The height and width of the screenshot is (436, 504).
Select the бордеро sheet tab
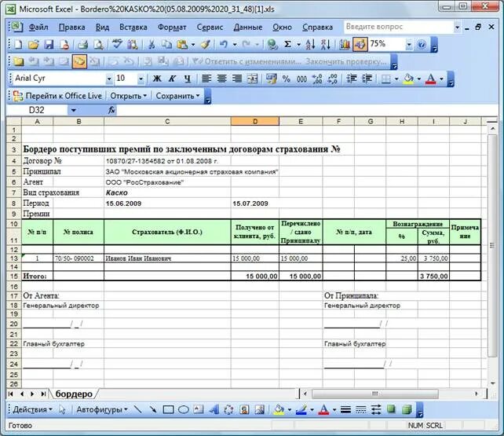(74, 394)
